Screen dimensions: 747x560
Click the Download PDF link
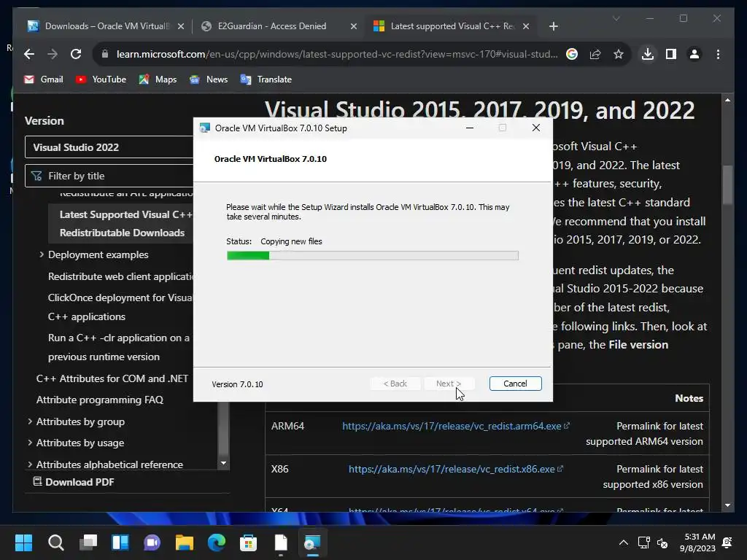coord(74,482)
